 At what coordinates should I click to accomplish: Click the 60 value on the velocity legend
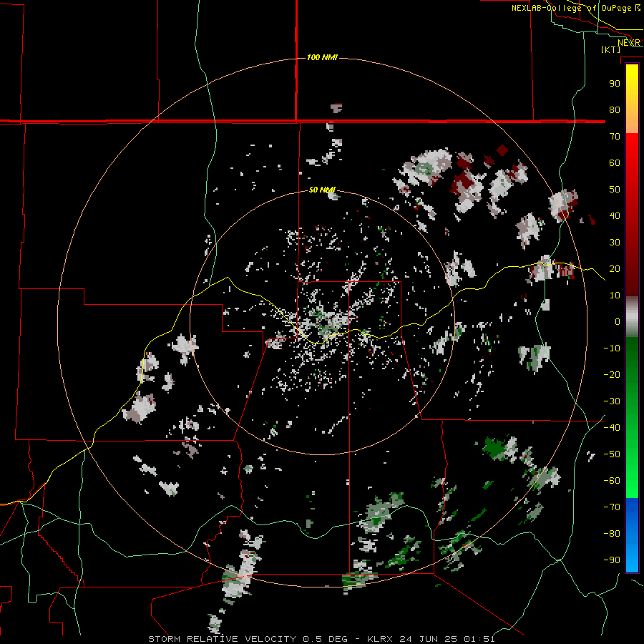coord(615,163)
